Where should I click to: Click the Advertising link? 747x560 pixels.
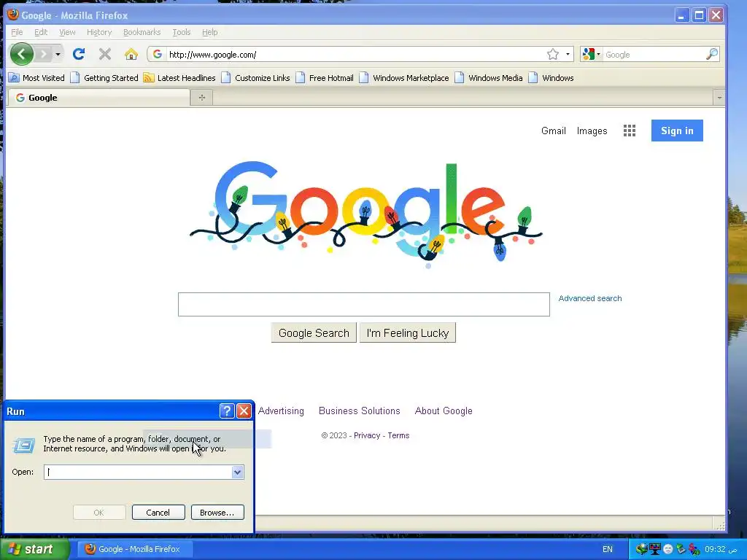[281, 411]
